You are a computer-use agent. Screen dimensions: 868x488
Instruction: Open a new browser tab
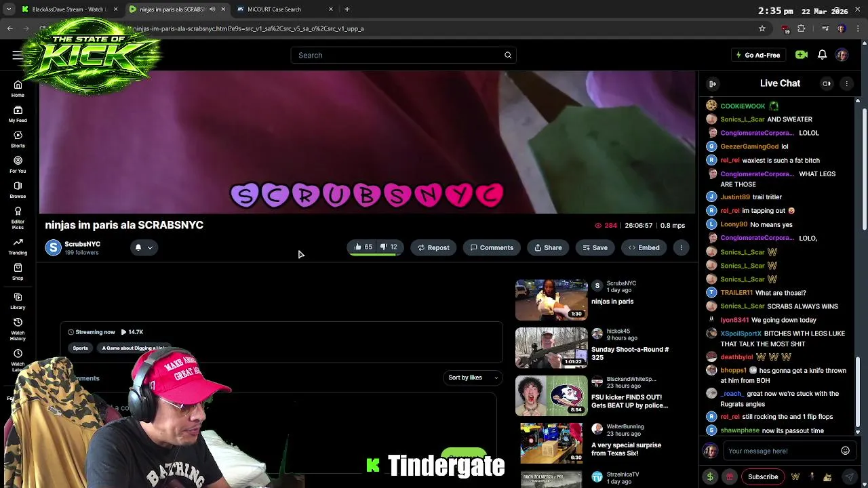(x=347, y=9)
